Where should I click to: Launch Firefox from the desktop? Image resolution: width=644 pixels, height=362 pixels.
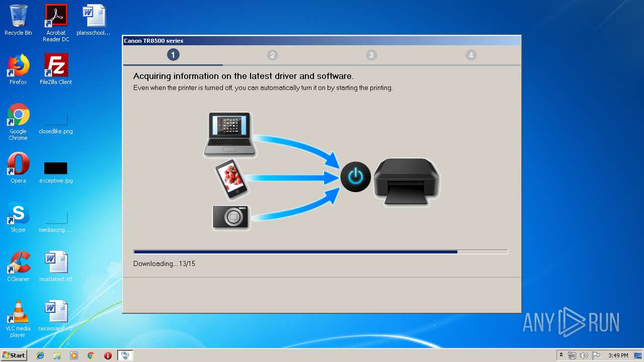pos(18,69)
